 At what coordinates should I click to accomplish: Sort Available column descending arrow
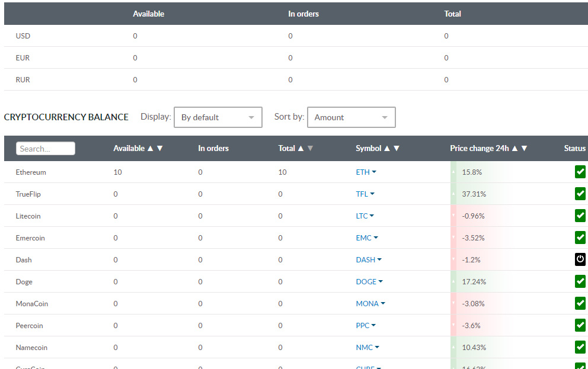coord(159,149)
